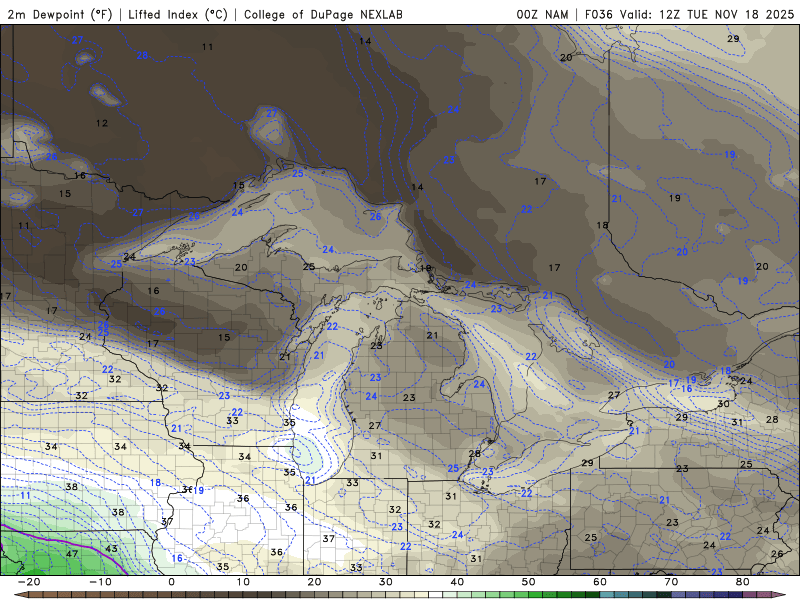Click the black "47" dewpoint value
The height and width of the screenshot is (600, 800).
[x=71, y=554]
